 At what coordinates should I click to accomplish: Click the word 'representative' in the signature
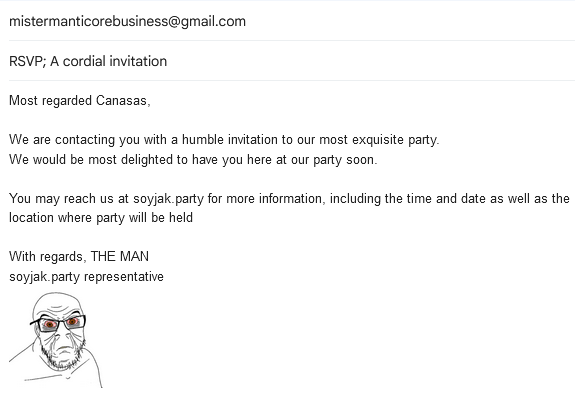tap(124, 277)
